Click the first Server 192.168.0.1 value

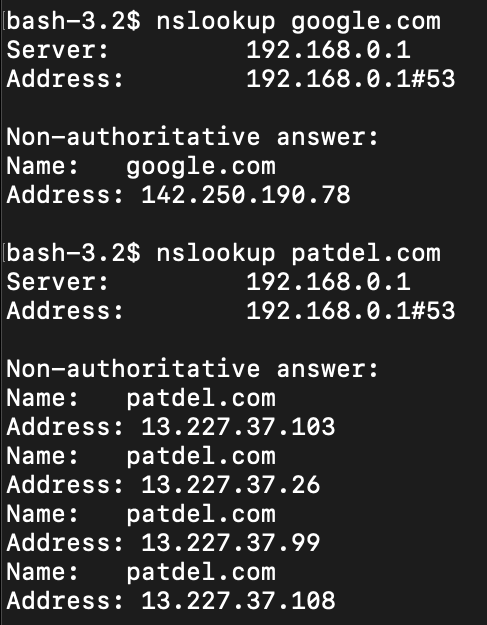pyautogui.click(x=328, y=50)
